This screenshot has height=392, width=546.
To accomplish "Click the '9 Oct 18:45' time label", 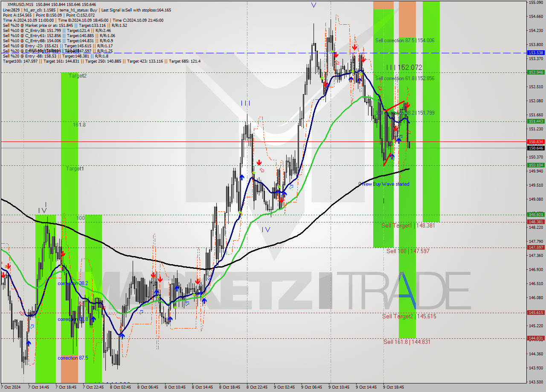I will tap(394, 387).
